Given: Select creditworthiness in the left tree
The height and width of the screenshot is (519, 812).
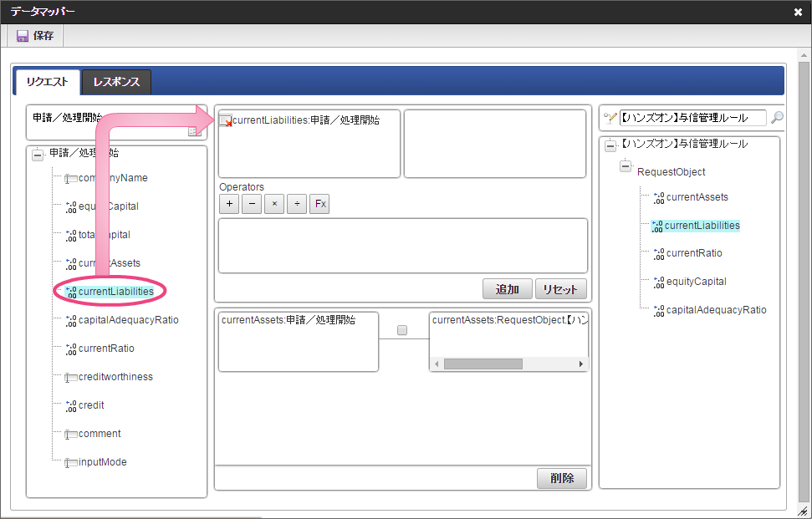Looking at the screenshot, I should [x=115, y=377].
